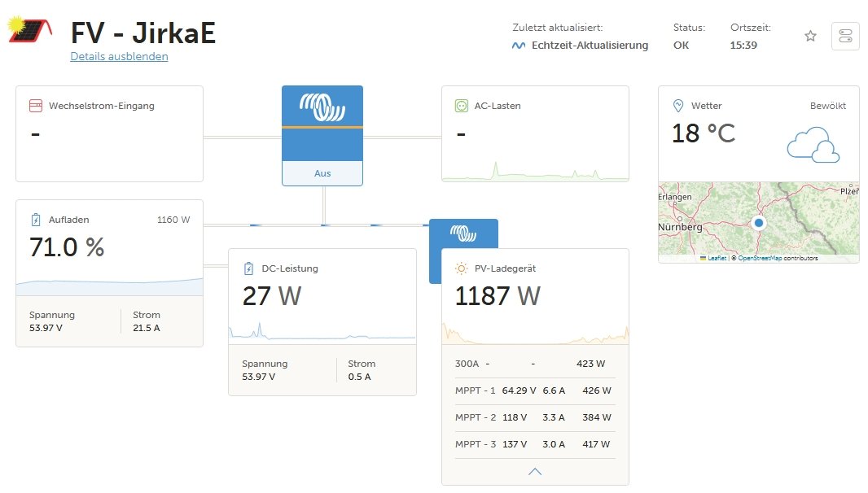Click the 21.5 A battery current
Image resolution: width=868 pixels, height=493 pixels.
(146, 328)
